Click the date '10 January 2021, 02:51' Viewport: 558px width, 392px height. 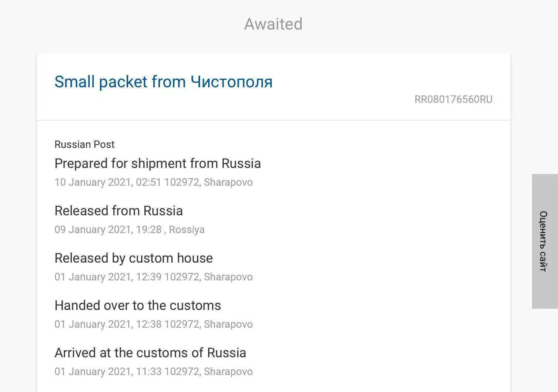tap(108, 182)
